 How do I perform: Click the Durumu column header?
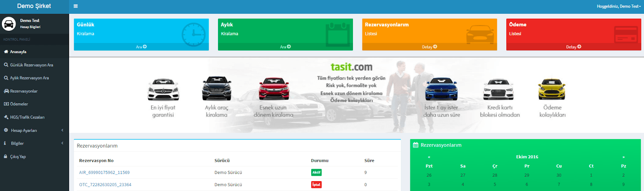pyautogui.click(x=320, y=160)
